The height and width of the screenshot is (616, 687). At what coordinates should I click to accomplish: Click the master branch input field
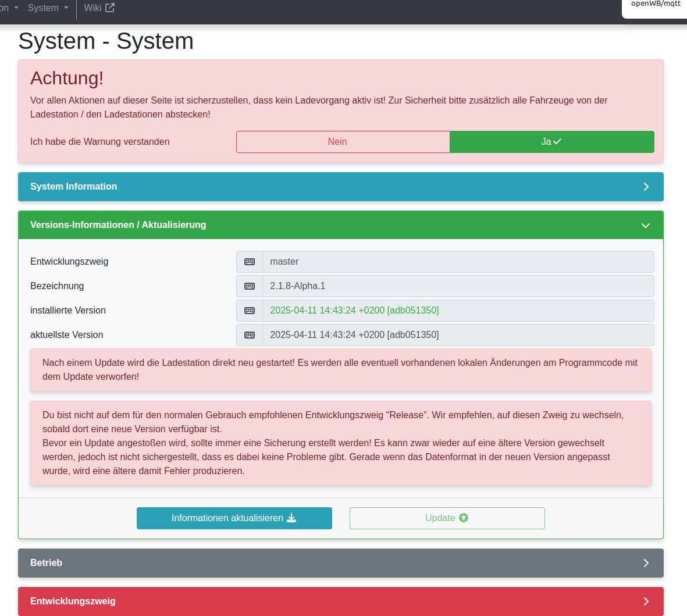pos(459,261)
